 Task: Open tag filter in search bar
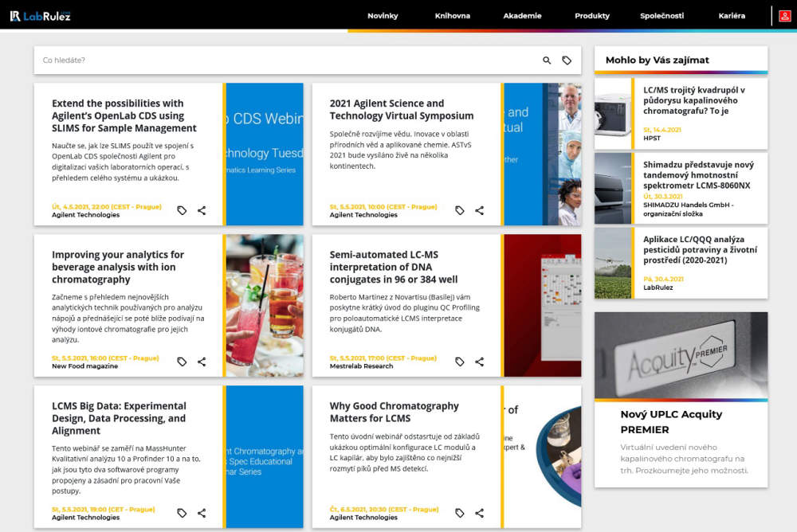click(x=567, y=61)
